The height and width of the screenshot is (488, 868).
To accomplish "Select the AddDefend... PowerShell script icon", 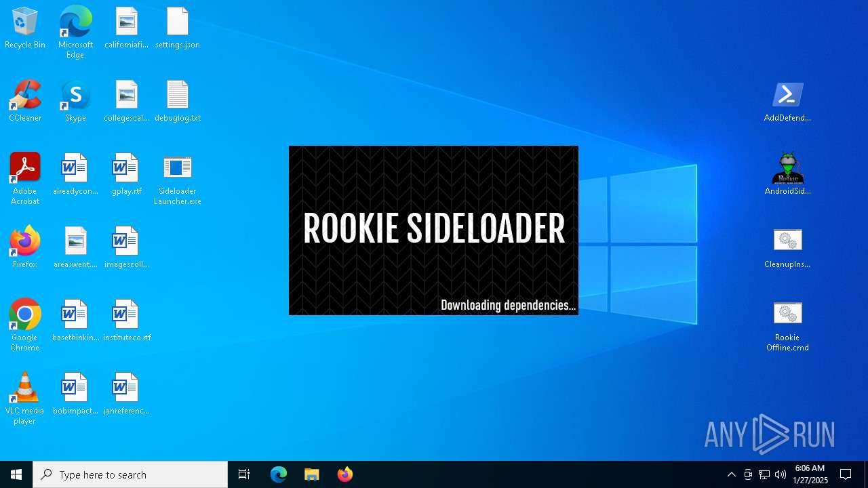I will 787,102.
